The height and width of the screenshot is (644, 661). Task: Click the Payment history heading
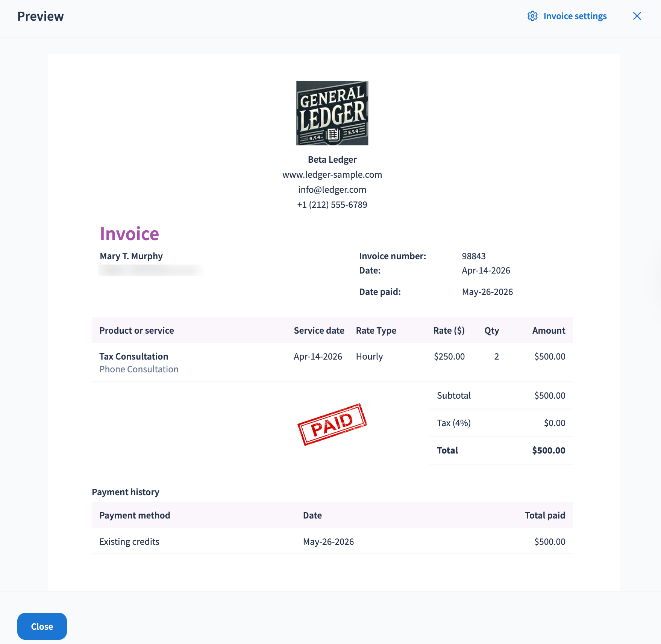(126, 492)
